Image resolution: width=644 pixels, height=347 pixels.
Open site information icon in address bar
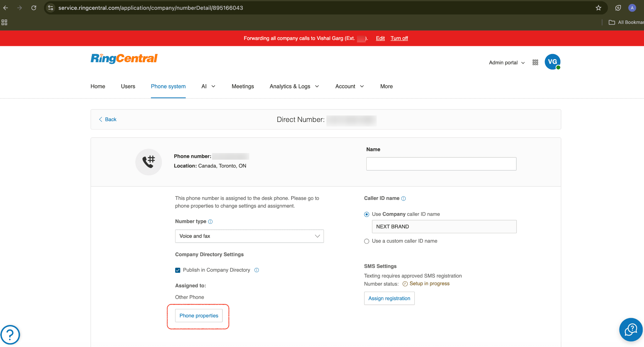coord(51,8)
